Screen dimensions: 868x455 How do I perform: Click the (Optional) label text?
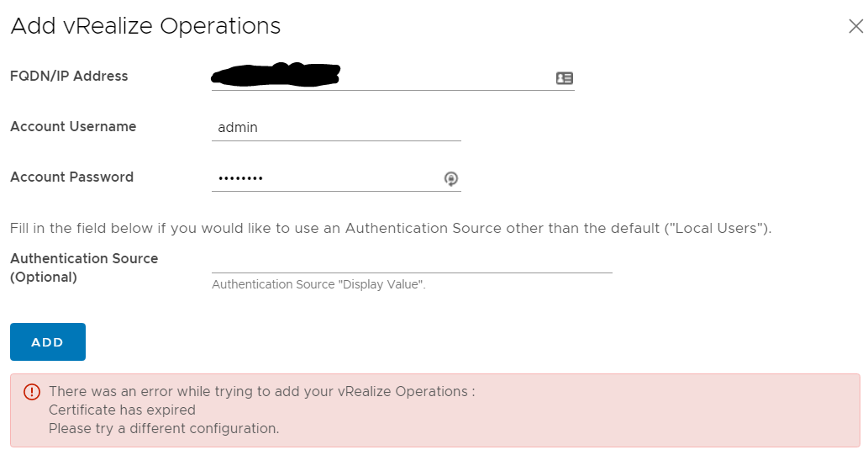tap(44, 277)
